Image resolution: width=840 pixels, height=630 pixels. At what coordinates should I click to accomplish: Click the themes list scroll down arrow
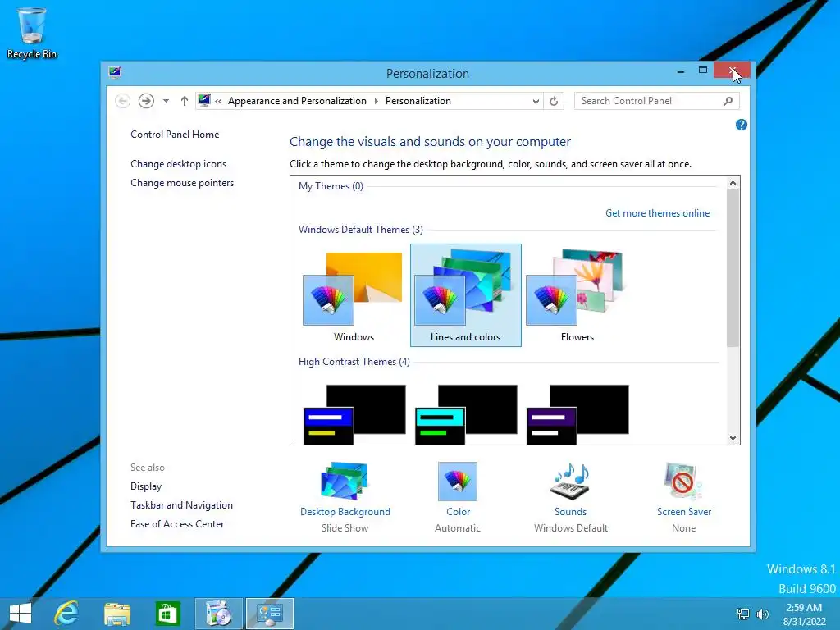(733, 438)
